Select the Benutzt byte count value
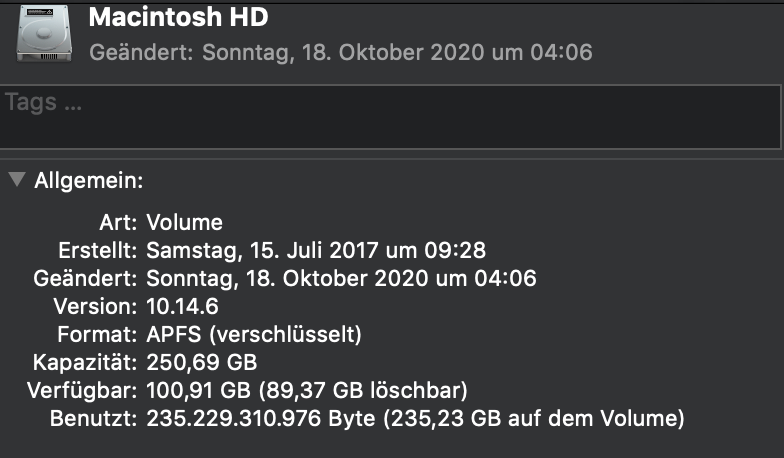The height and width of the screenshot is (458, 784). [260, 417]
